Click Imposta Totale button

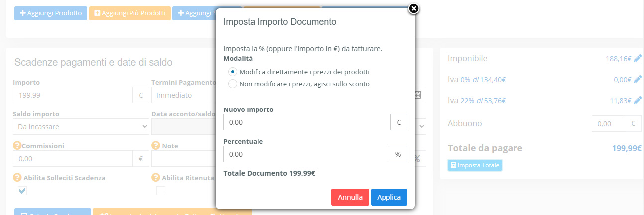tap(475, 165)
